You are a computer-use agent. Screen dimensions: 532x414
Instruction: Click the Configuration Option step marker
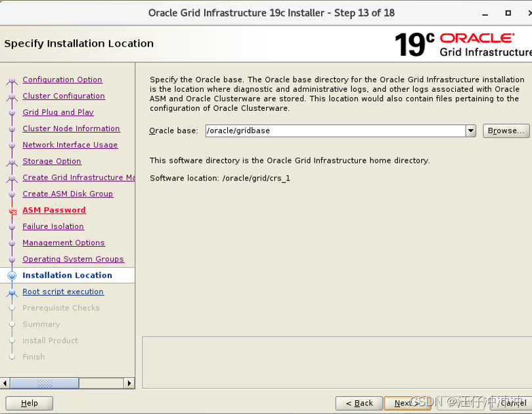pos(12,80)
